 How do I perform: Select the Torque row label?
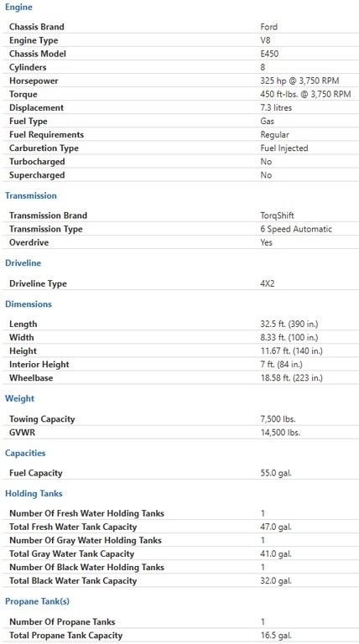pos(23,95)
